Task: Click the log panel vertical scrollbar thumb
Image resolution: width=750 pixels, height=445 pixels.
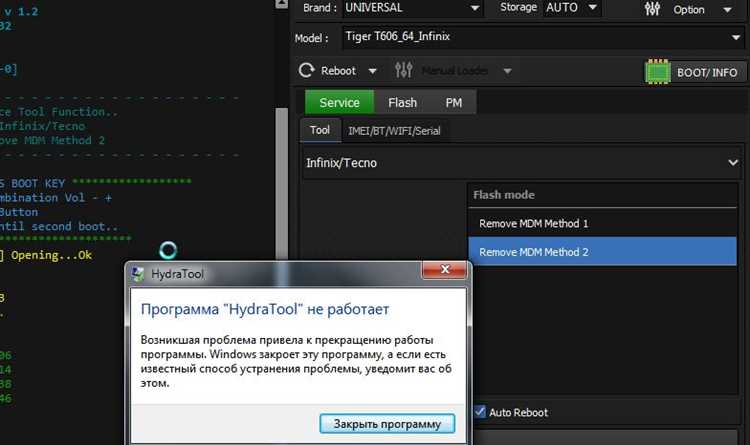Action: pos(282,184)
